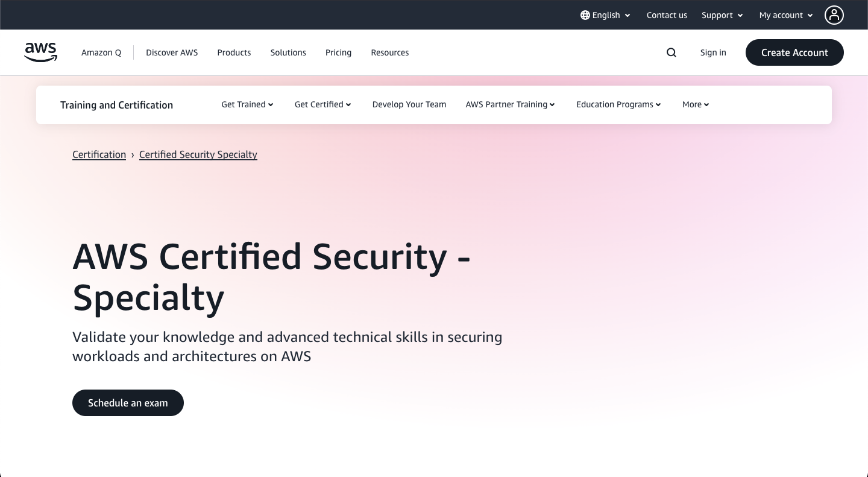The height and width of the screenshot is (477, 868).
Task: Follow the Certification breadcrumb link
Action: [x=99, y=154]
